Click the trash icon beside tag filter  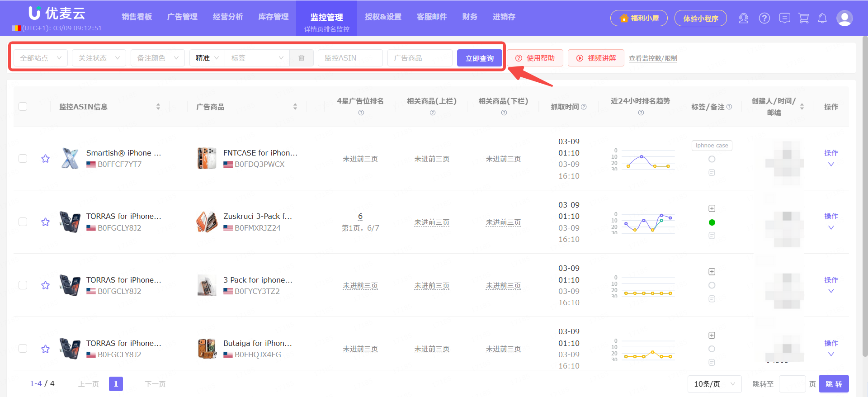(302, 58)
